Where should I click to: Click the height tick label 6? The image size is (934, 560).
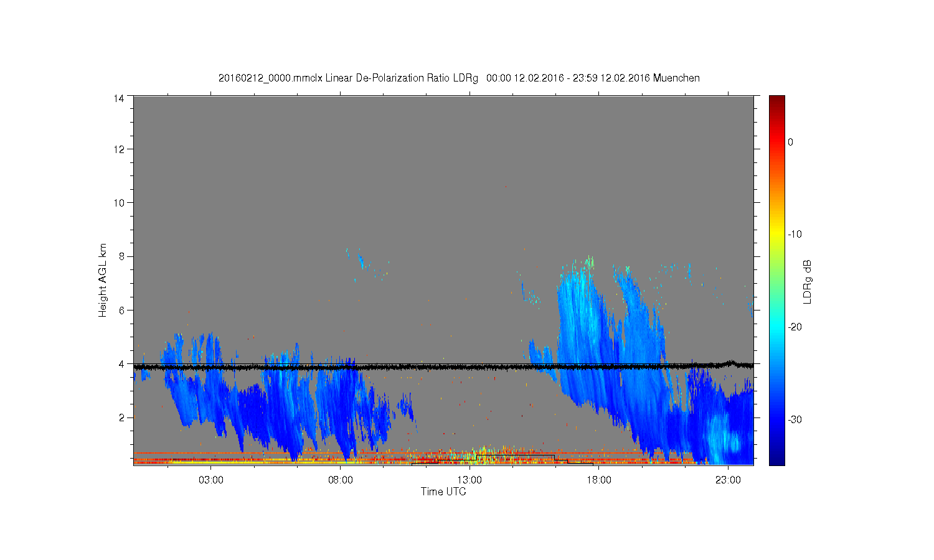tap(122, 310)
